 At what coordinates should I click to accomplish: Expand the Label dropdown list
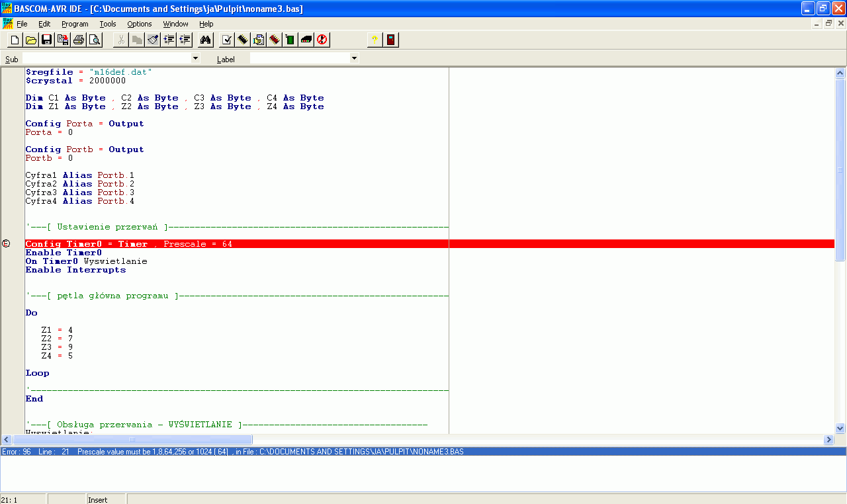click(x=354, y=59)
